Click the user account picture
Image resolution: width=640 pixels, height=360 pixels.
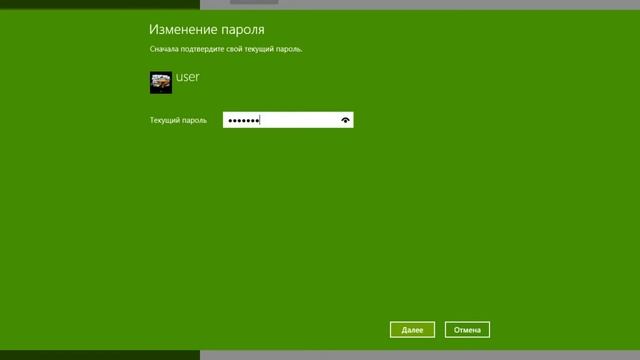coord(161,83)
